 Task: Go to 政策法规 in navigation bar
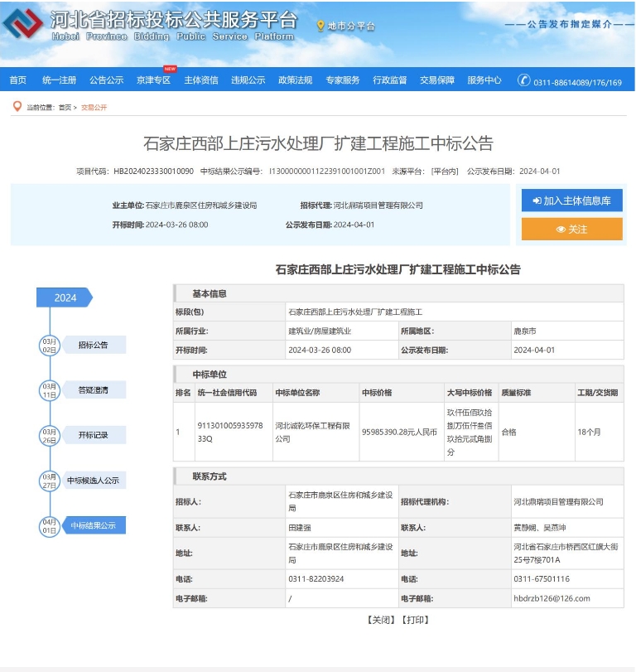click(x=295, y=80)
